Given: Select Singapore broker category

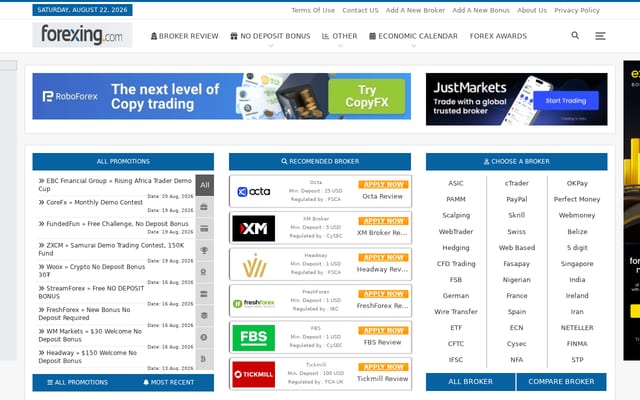Looking at the screenshot, I should [x=577, y=264].
